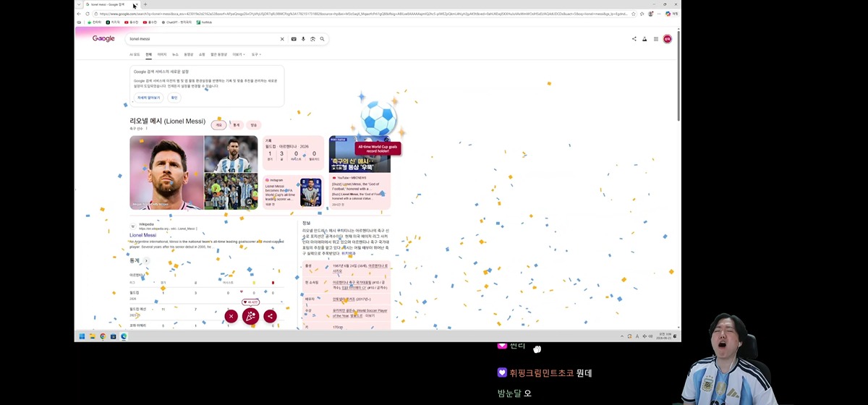This screenshot has width=868, height=405.
Task: Expand the 도구 tools dropdown
Action: click(255, 54)
